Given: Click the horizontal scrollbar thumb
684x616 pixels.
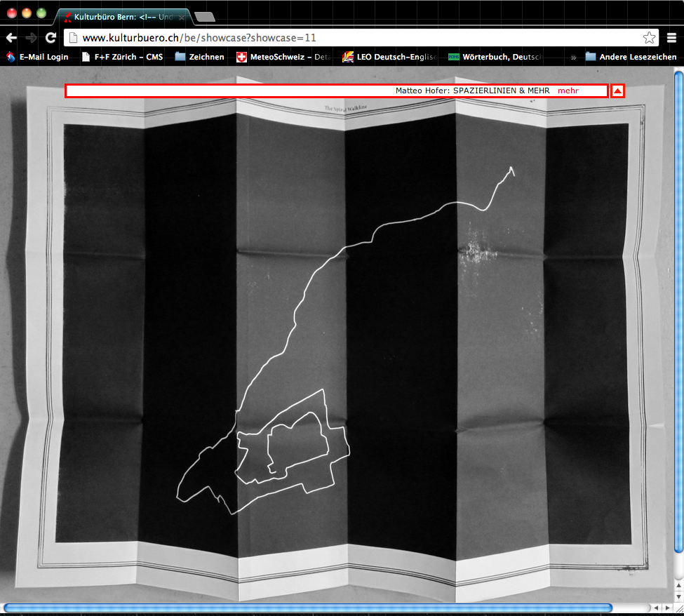Looking at the screenshot, I should (x=308, y=608).
